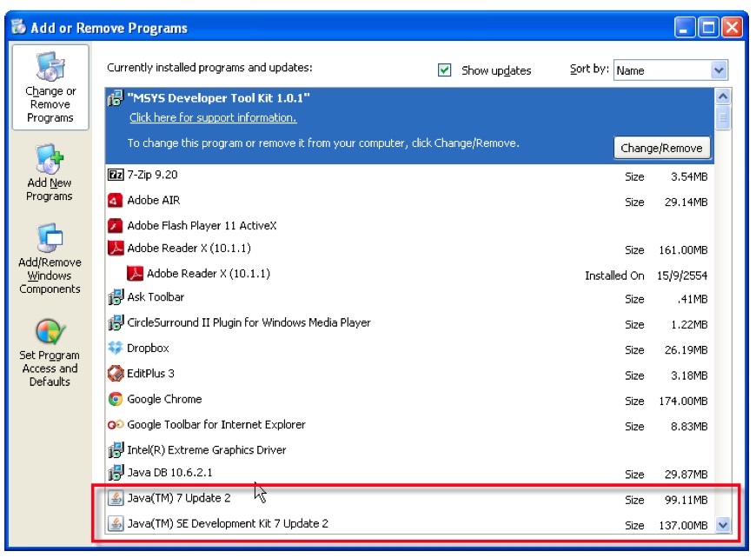Click the scrollbar up arrow
The height and width of the screenshot is (558, 756).
click(x=723, y=97)
